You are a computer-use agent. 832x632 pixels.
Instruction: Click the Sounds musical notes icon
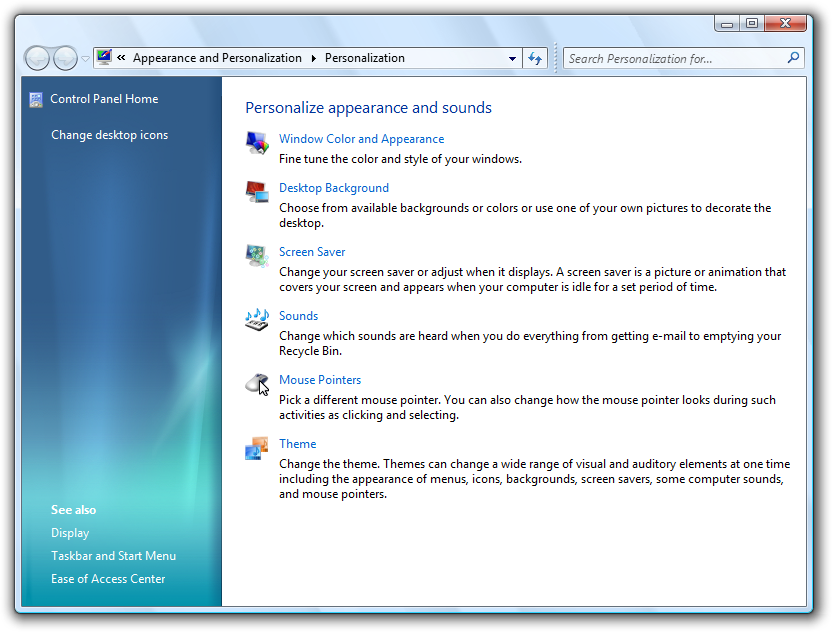(257, 320)
